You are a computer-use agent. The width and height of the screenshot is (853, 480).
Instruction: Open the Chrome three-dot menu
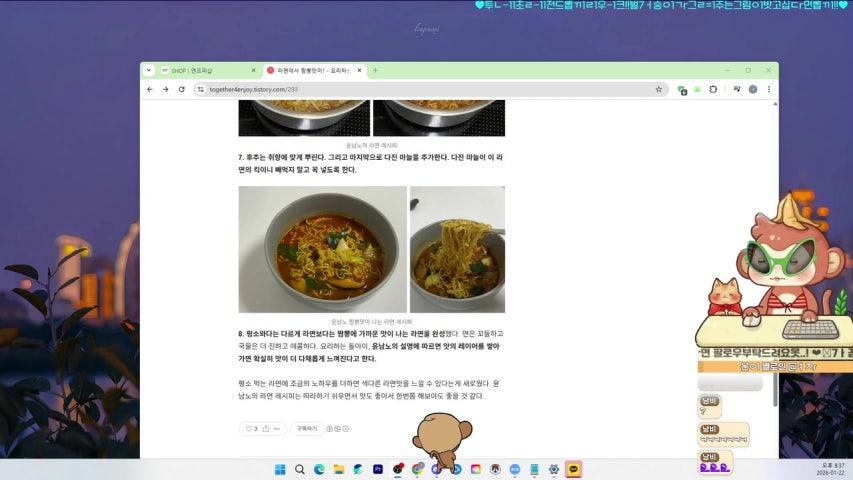click(x=769, y=89)
